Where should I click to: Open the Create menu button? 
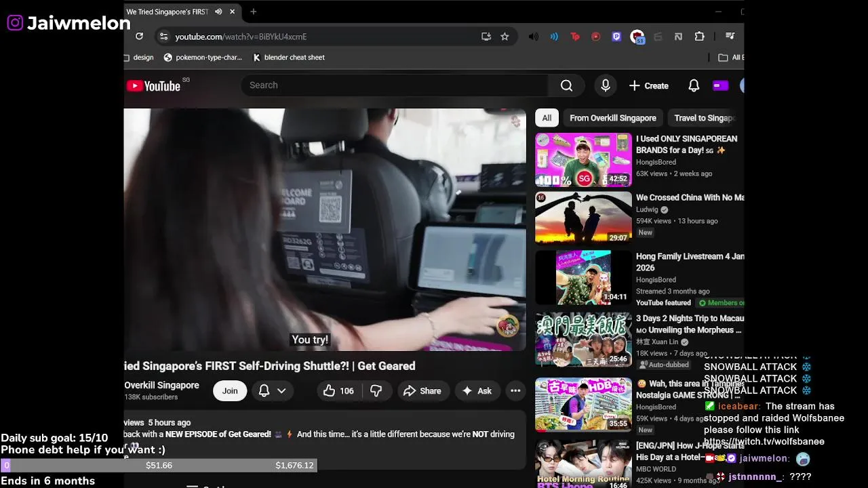pos(649,85)
